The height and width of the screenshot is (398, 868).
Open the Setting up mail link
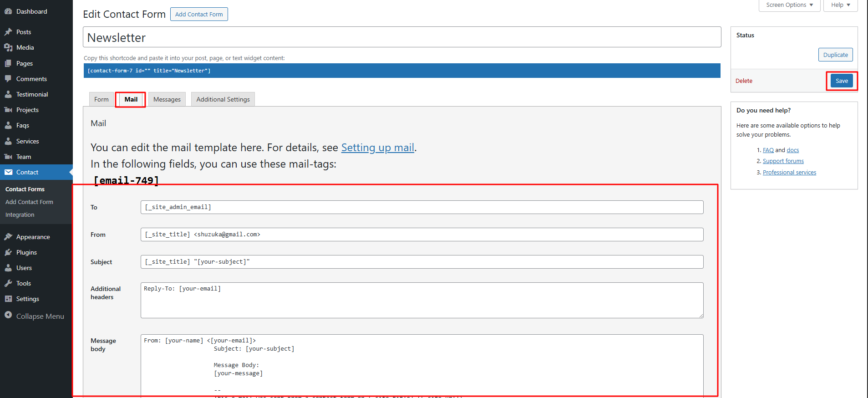pos(378,148)
